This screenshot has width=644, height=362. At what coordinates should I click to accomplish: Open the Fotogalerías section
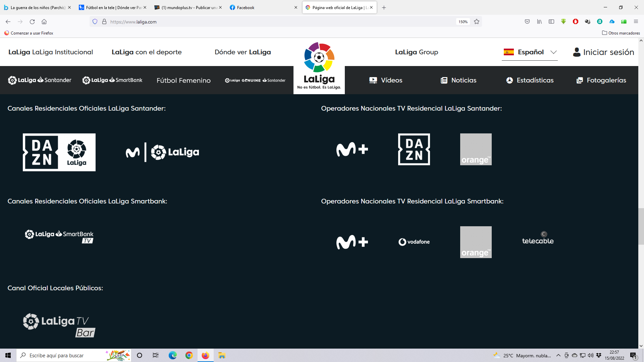(601, 80)
